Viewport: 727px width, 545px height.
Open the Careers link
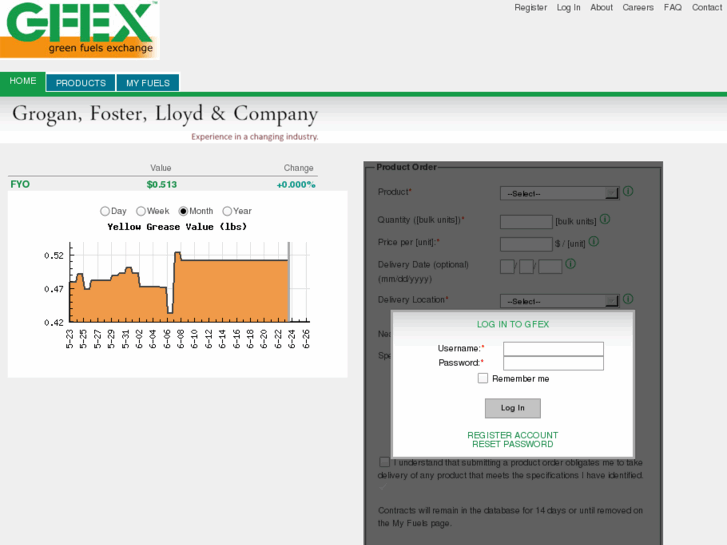(638, 7)
